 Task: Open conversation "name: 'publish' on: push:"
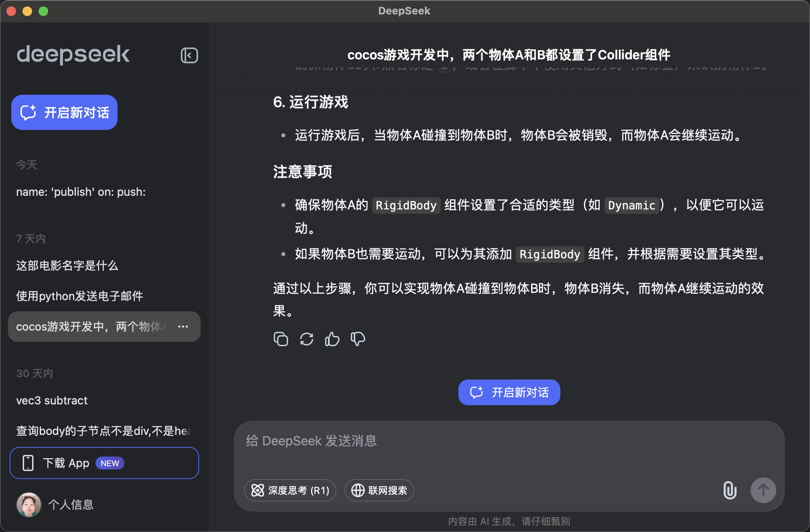coord(81,192)
